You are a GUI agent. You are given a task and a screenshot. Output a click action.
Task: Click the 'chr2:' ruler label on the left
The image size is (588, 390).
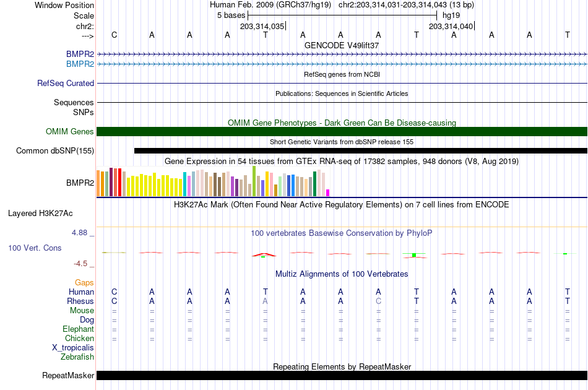85,26
